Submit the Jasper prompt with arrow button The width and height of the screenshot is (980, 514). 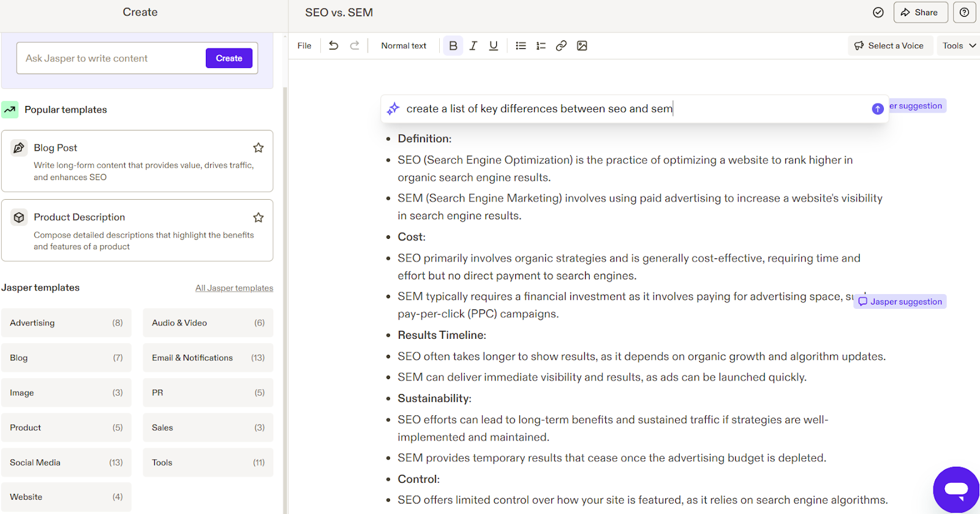(x=878, y=108)
